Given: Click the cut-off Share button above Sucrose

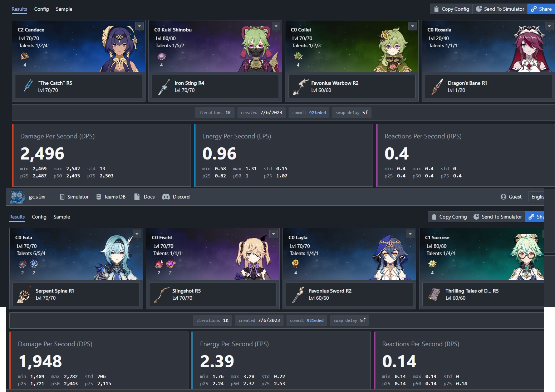Looking at the screenshot, I should tap(535, 217).
